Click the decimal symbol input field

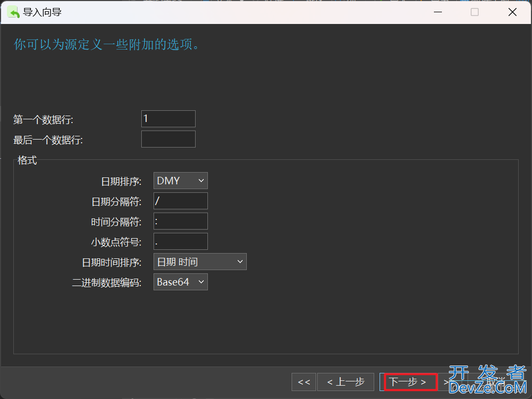pos(181,241)
